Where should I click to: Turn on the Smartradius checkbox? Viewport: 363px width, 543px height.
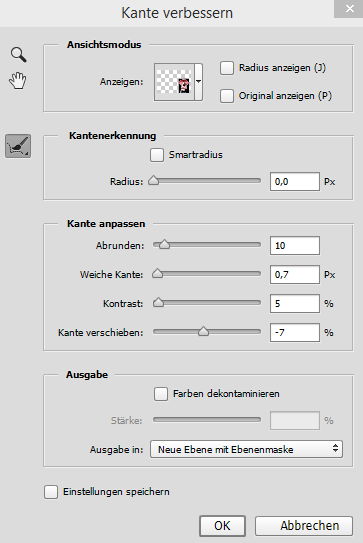coord(157,155)
